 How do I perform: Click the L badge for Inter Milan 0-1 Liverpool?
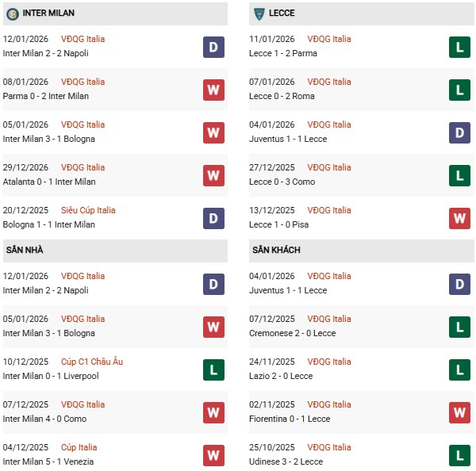pos(213,370)
